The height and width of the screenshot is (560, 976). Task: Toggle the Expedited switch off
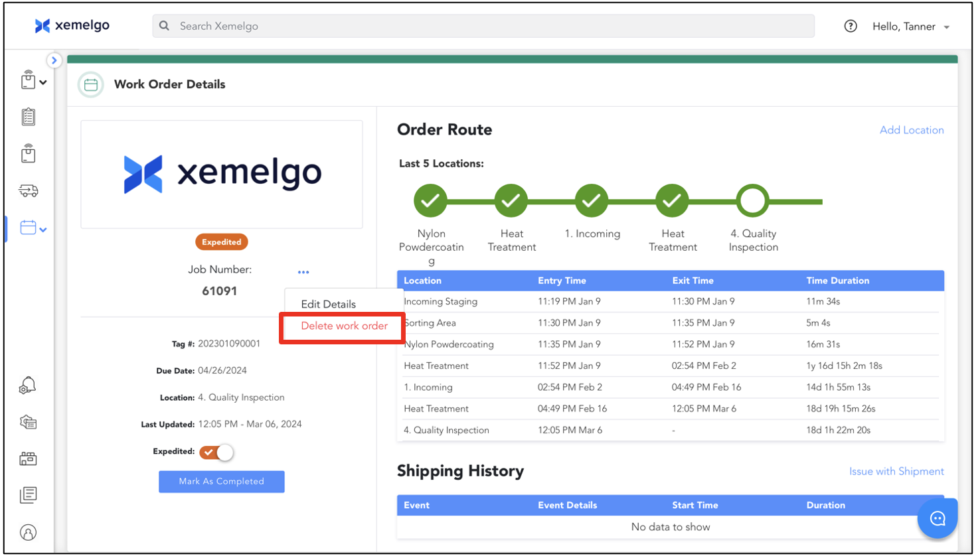[217, 452]
